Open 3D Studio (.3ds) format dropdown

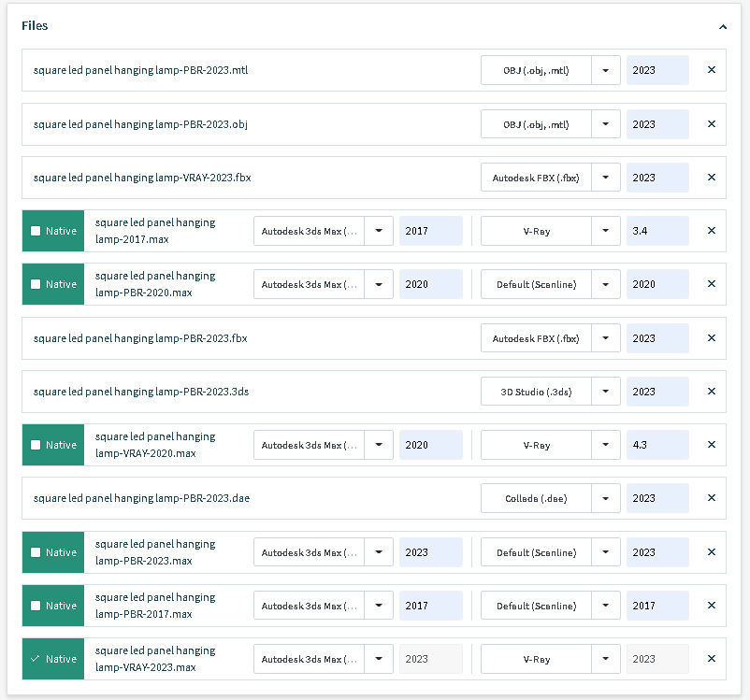tap(606, 392)
